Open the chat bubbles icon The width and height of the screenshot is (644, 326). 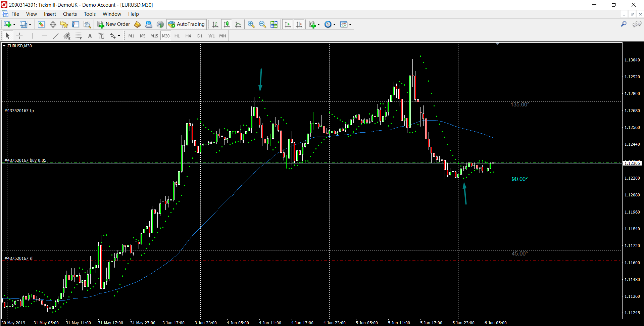637,24
